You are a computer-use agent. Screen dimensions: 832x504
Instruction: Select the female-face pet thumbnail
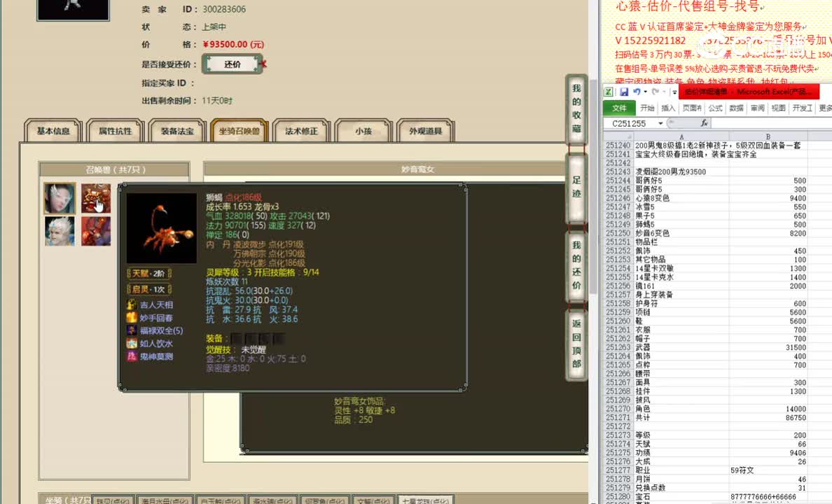pyautogui.click(x=60, y=198)
